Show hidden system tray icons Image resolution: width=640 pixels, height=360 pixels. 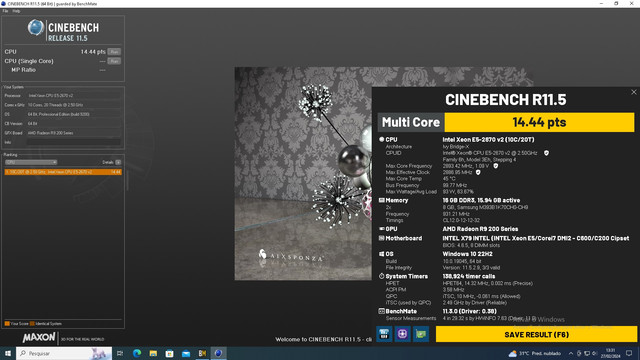(x=571, y=353)
